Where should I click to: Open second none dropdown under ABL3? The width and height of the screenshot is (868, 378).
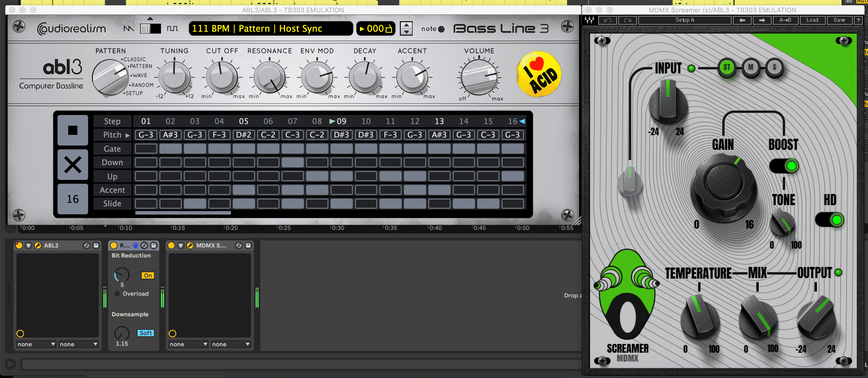[78, 344]
